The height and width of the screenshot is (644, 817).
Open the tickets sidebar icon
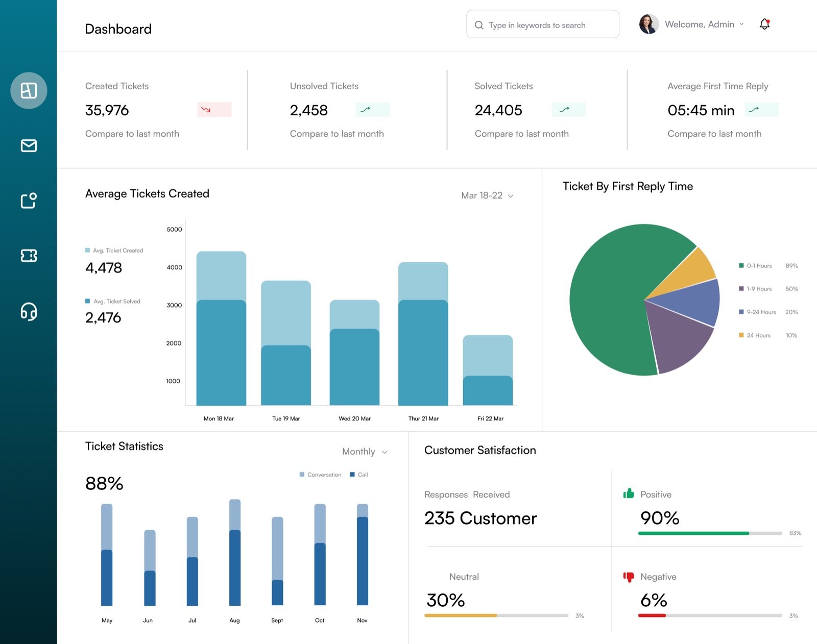coord(29,255)
